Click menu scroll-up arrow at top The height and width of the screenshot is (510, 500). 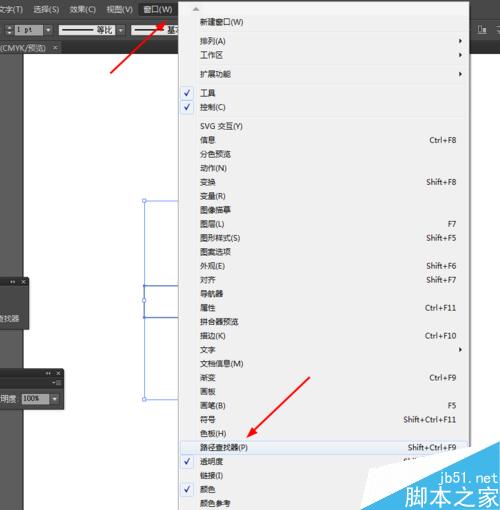pyautogui.click(x=196, y=9)
